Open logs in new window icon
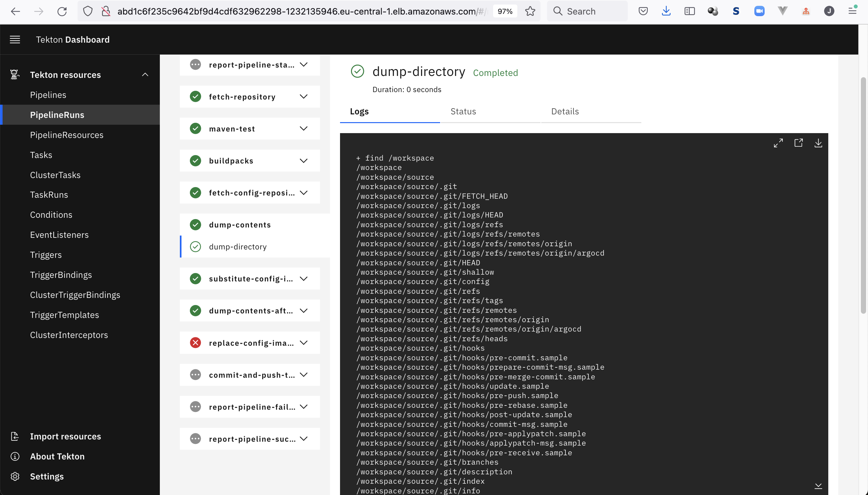 click(798, 143)
